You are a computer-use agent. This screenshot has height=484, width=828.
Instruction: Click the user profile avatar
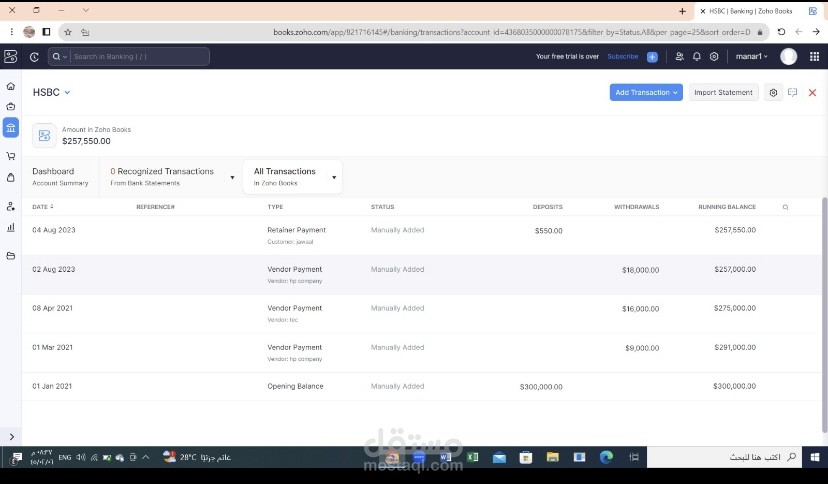tap(788, 56)
